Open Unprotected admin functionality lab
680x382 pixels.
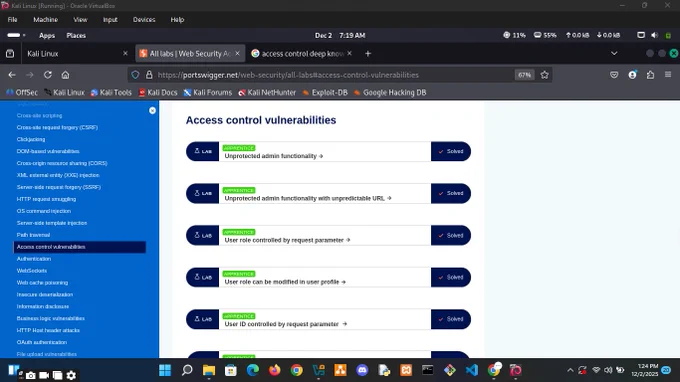pos(274,156)
